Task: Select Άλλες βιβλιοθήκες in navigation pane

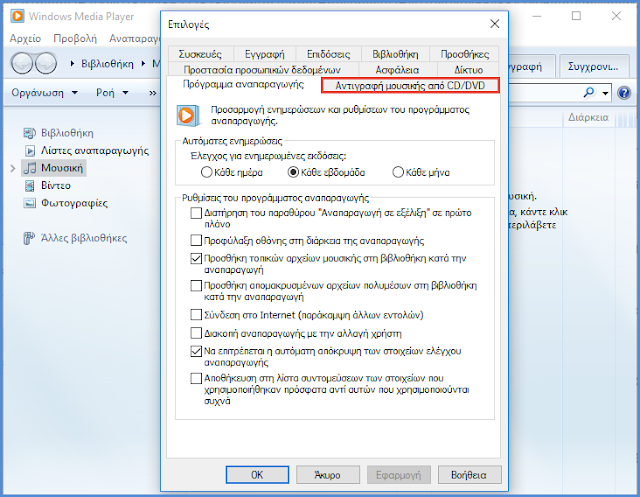Action: point(84,238)
